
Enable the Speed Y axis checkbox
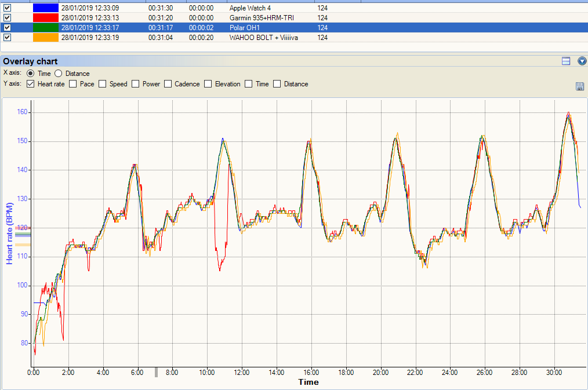click(103, 84)
